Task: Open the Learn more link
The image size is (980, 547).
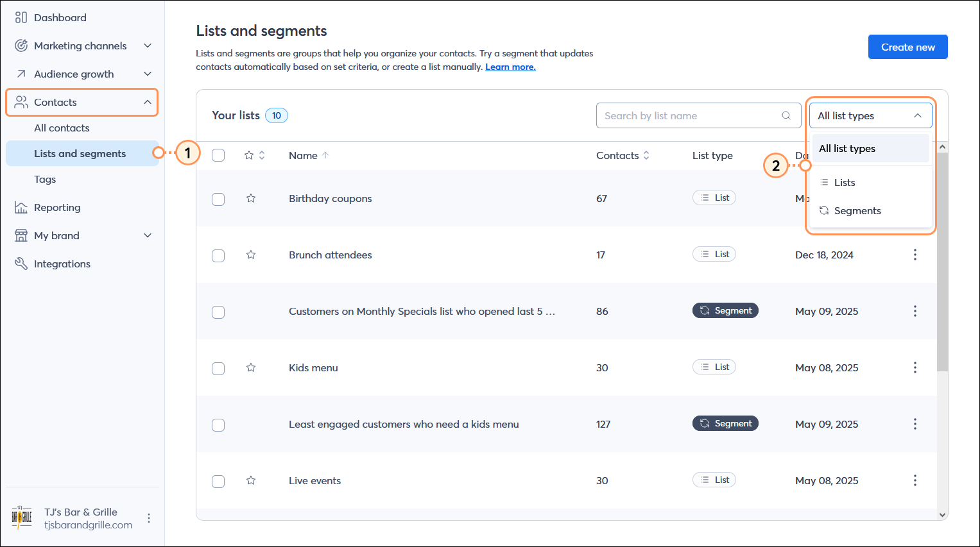Action: point(510,67)
